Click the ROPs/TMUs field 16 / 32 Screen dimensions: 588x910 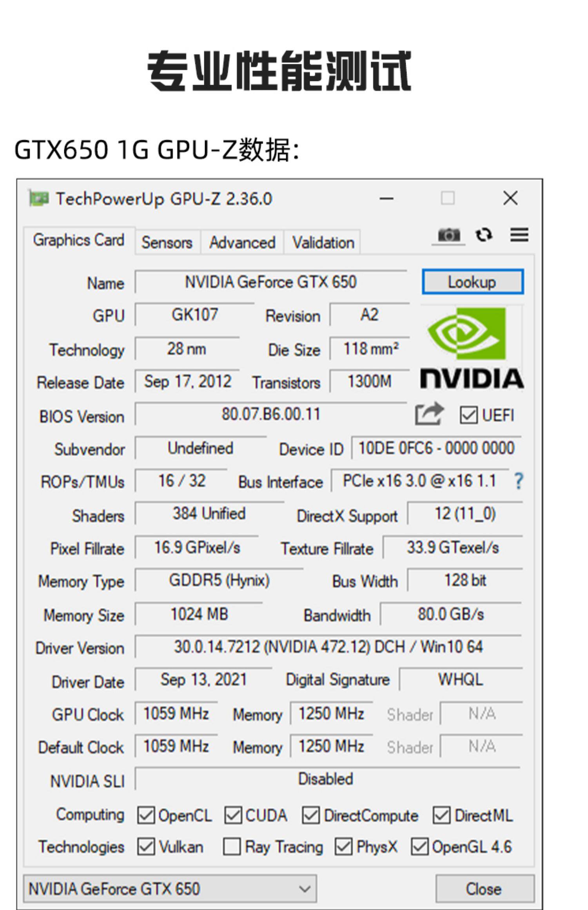[181, 480]
